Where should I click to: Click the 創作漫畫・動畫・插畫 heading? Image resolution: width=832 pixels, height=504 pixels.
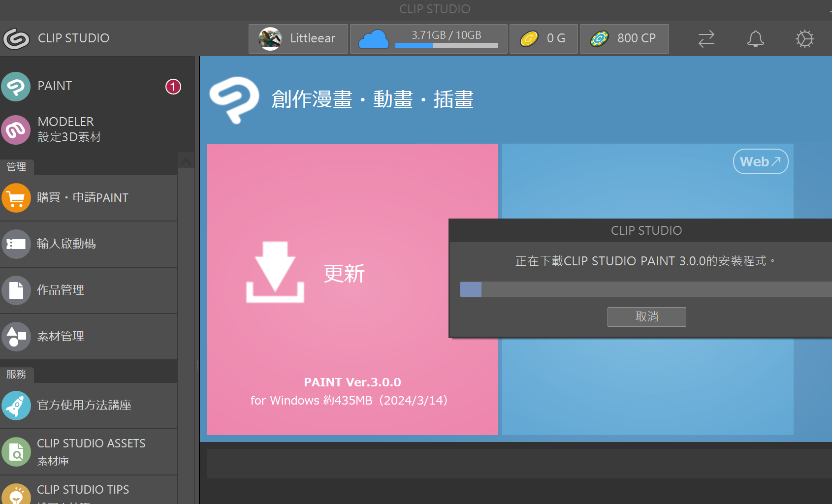372,100
